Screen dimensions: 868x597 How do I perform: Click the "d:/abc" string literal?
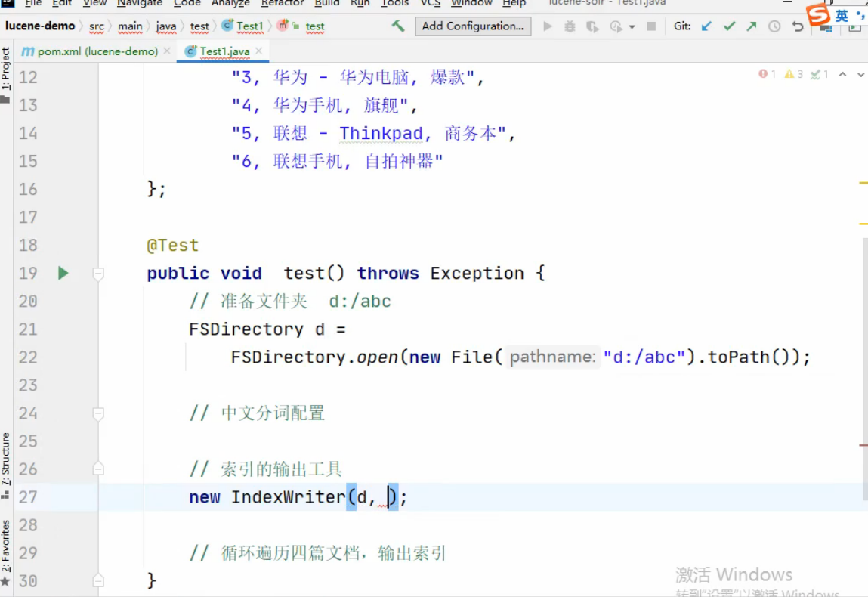644,357
